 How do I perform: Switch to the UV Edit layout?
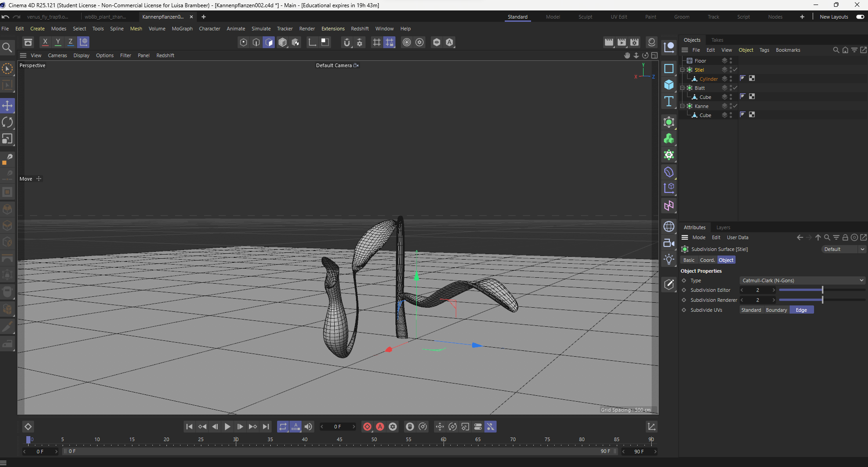coord(619,17)
